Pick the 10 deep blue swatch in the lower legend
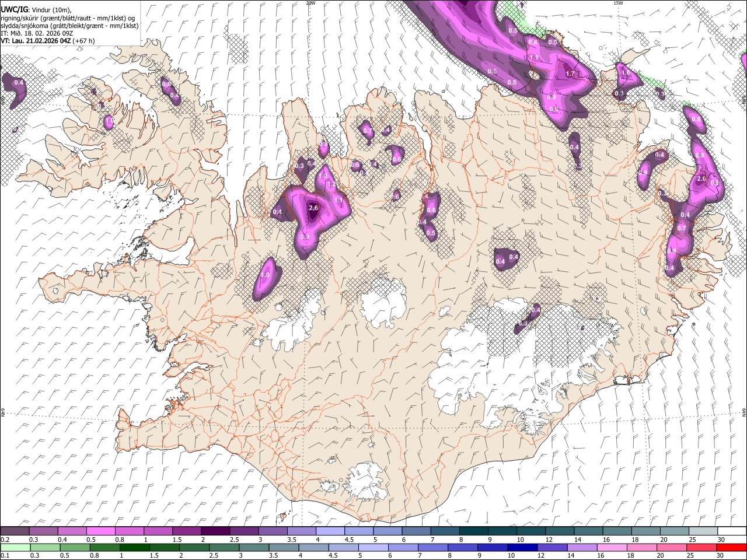 tap(522, 547)
